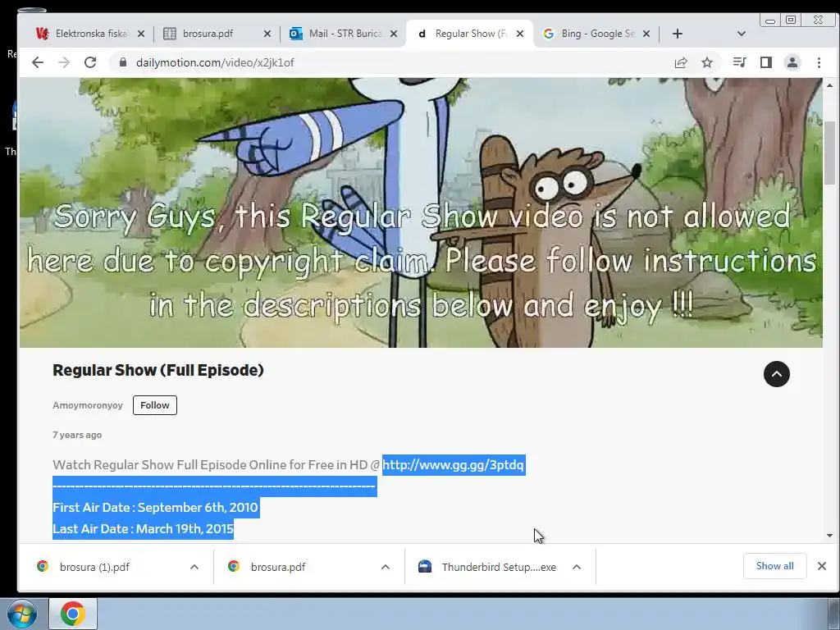Click the Regular Show video thumbnail
Image resolution: width=840 pixels, height=630 pixels.
[421, 212]
